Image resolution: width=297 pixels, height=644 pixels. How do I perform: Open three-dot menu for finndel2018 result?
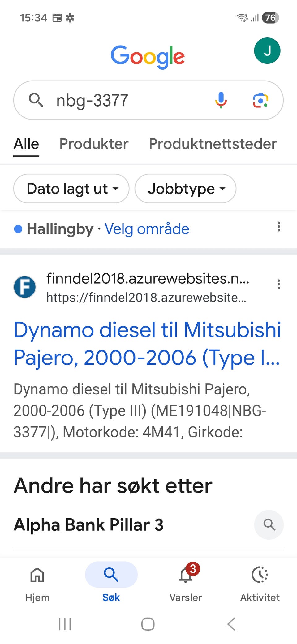click(279, 284)
